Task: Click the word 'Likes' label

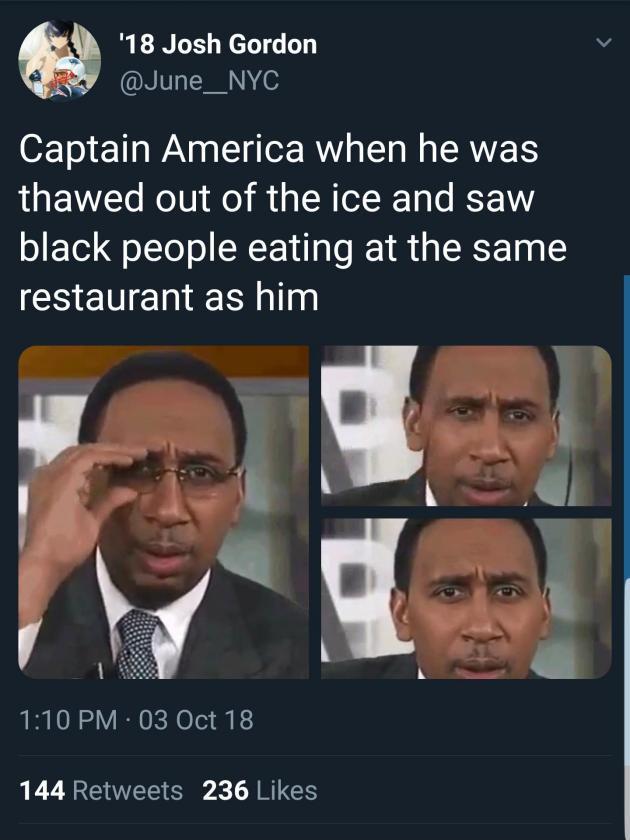Action: [287, 791]
